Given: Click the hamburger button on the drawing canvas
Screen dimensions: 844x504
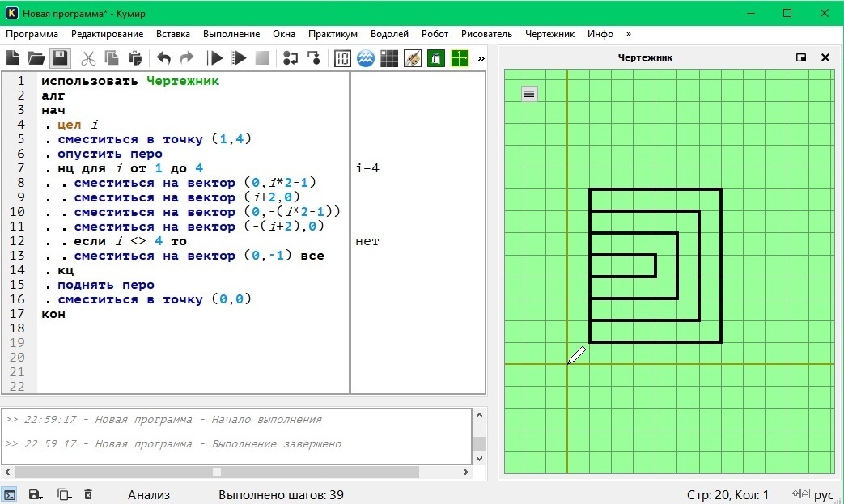Looking at the screenshot, I should pyautogui.click(x=529, y=94).
